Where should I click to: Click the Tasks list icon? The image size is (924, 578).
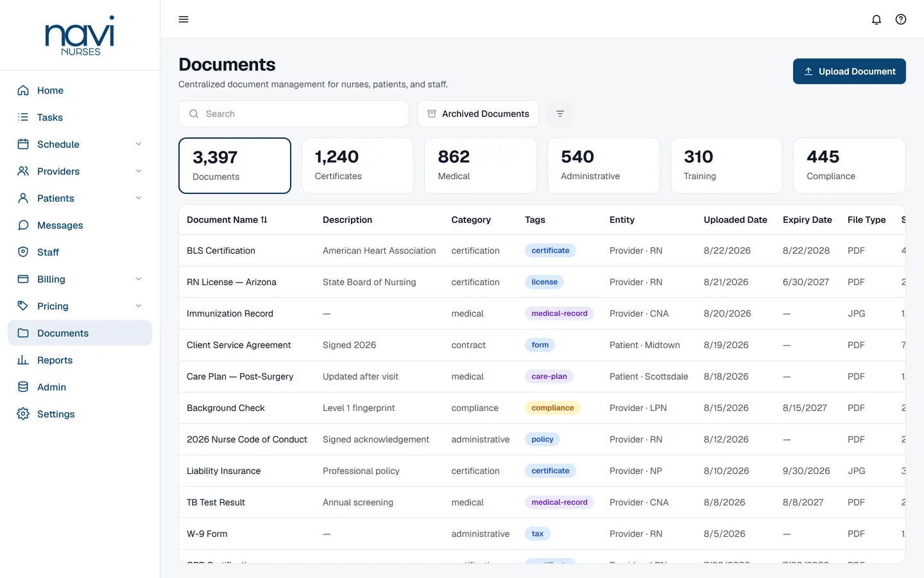tap(23, 118)
